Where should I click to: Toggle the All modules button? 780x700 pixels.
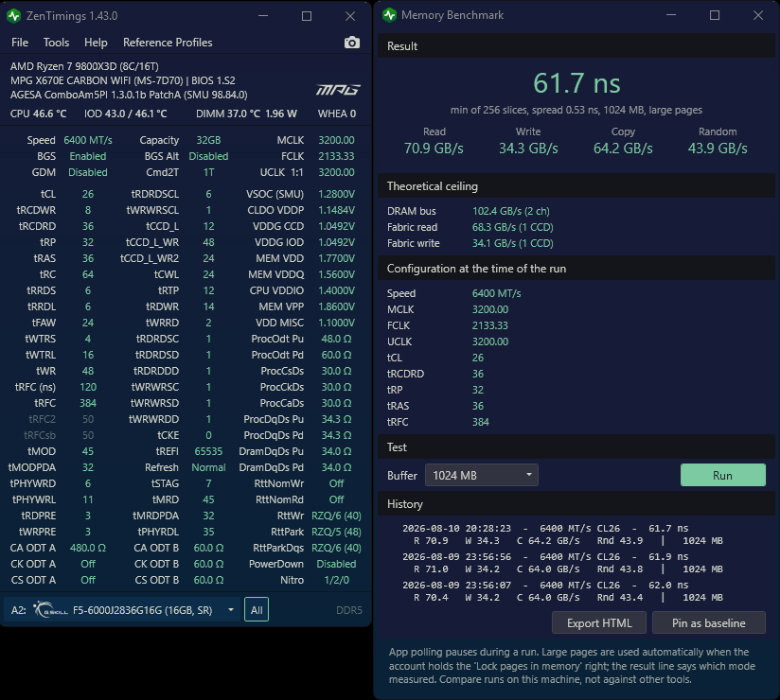(257, 609)
